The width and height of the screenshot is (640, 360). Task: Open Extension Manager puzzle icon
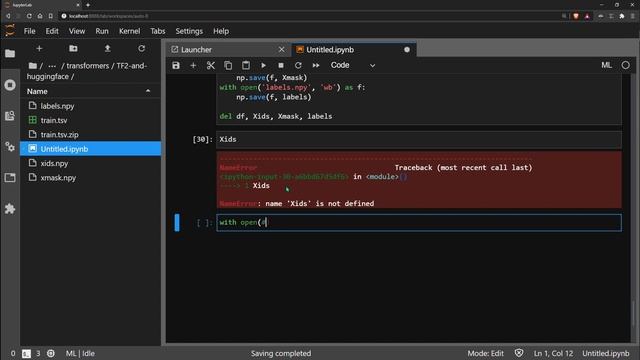(x=10, y=209)
